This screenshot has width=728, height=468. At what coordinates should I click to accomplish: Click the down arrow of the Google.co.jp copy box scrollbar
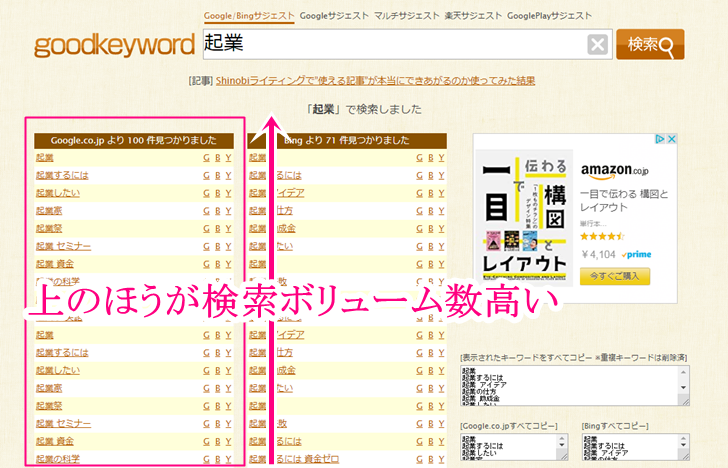click(x=562, y=446)
